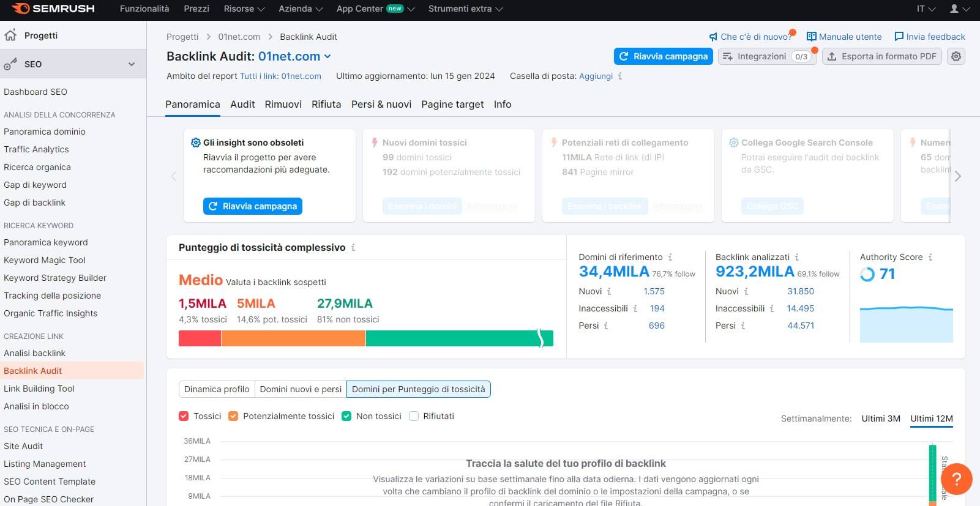Open user account profile icon
The height and width of the screenshot is (506, 980).
[x=954, y=9]
